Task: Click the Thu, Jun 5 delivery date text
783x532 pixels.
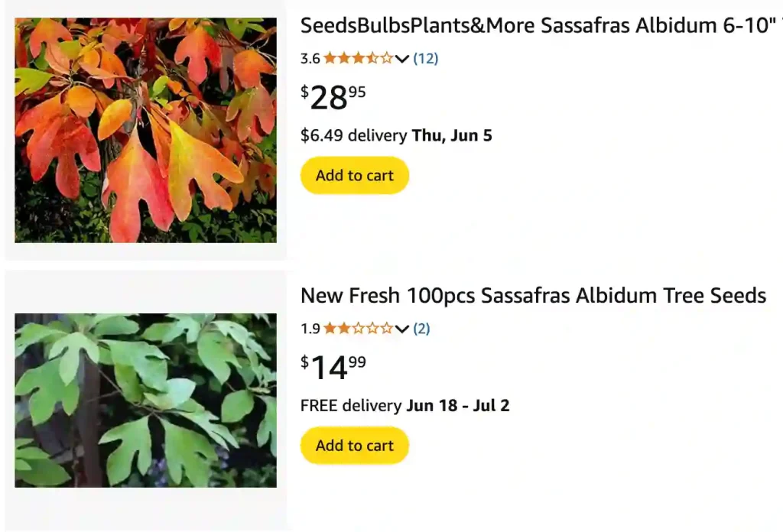Action: (x=452, y=135)
